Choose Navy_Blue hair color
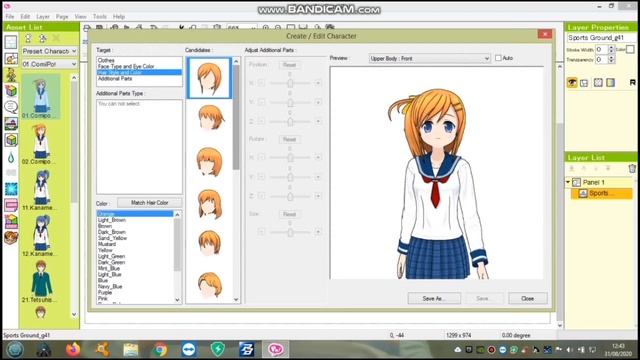640x360 pixels. click(x=110, y=287)
